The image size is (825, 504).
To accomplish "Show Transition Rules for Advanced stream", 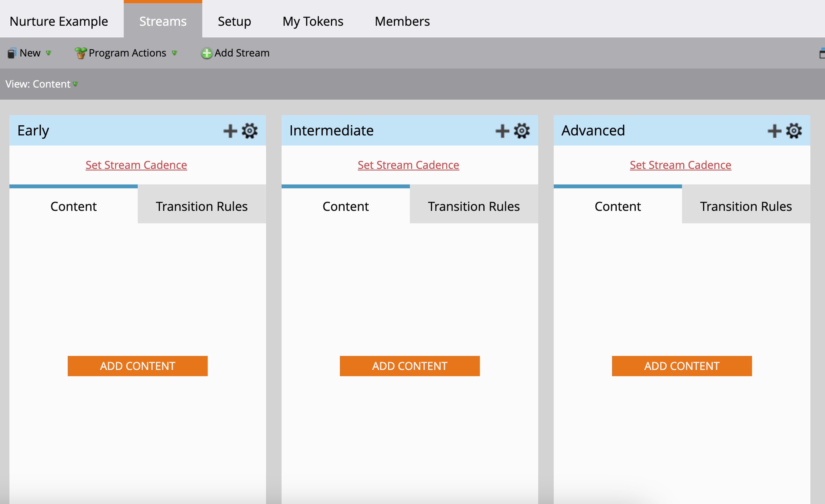I will pyautogui.click(x=746, y=206).
